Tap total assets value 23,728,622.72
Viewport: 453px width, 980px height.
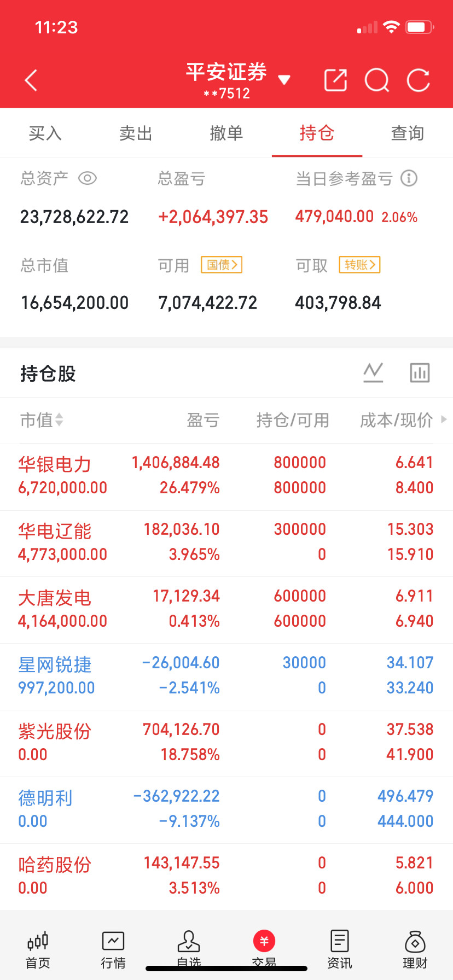(x=74, y=217)
